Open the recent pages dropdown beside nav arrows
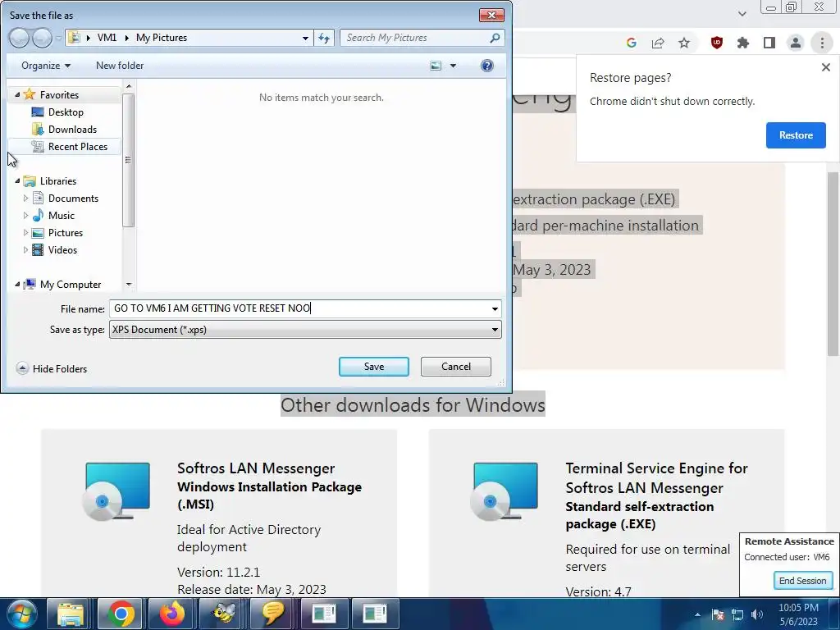Screen dimensions: 840x630 tap(58, 38)
